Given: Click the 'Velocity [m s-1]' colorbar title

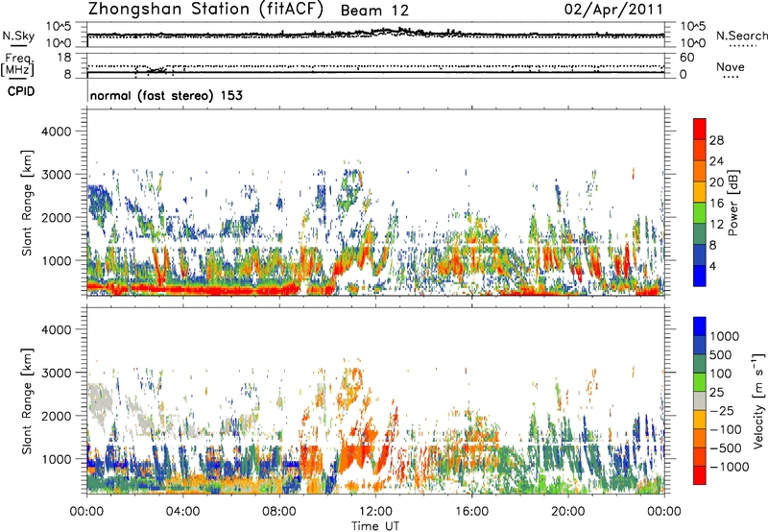Looking at the screenshot, I should (758, 399).
